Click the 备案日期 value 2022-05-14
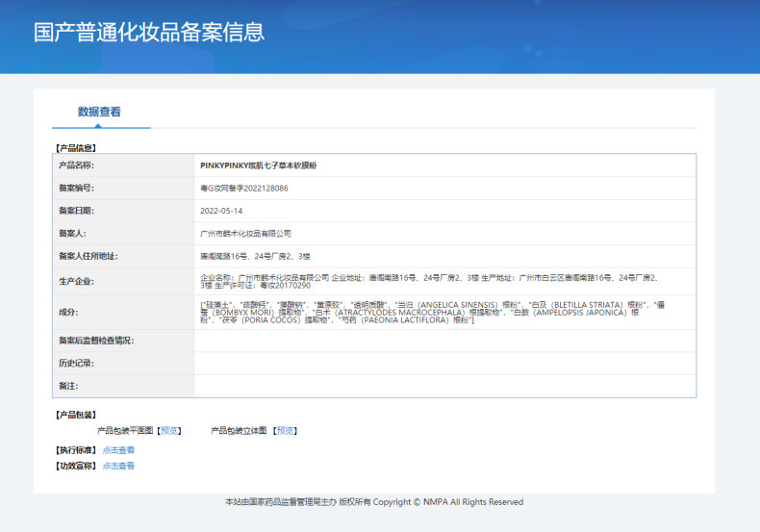760x532 pixels. pyautogui.click(x=221, y=211)
